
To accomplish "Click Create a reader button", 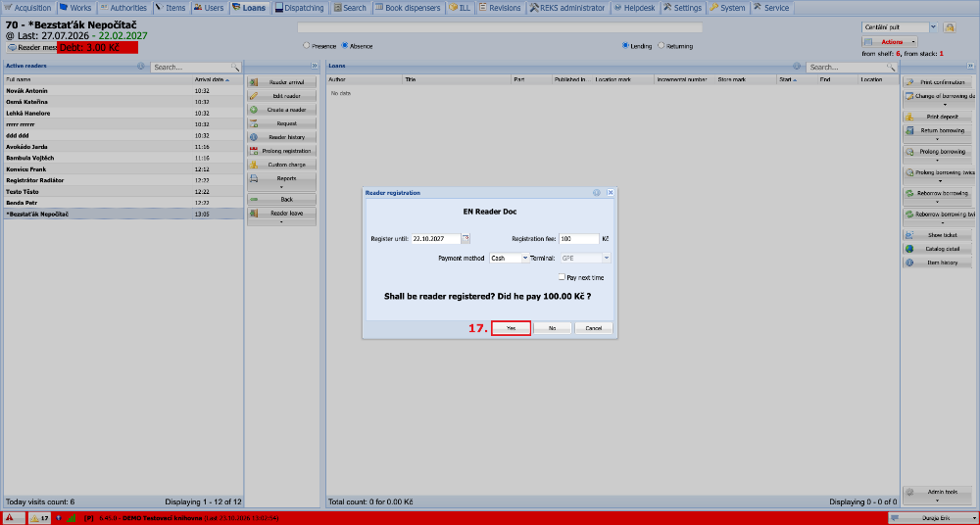I will [x=282, y=110].
